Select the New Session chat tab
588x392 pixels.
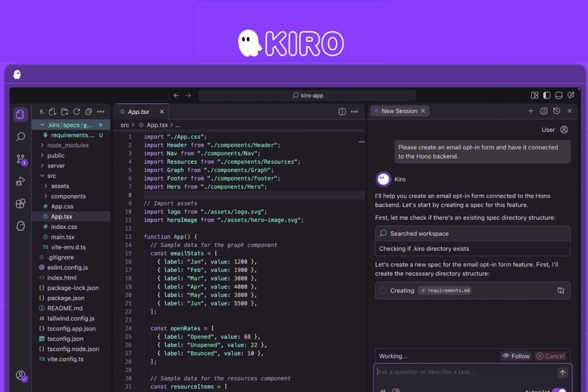(x=399, y=111)
